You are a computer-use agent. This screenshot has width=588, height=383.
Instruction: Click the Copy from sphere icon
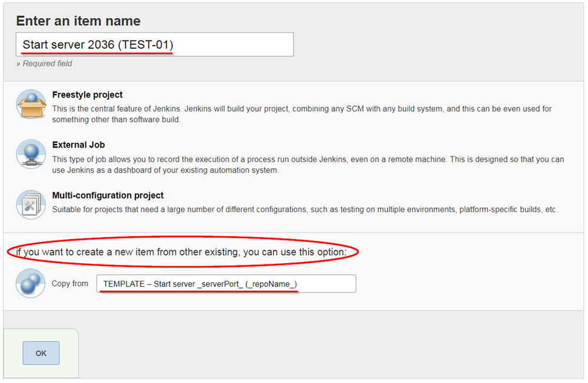pyautogui.click(x=30, y=283)
